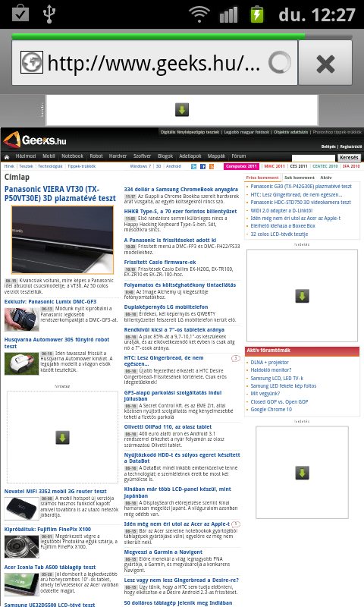Stop page loading with the X button
364x607 pixels.
[325, 63]
